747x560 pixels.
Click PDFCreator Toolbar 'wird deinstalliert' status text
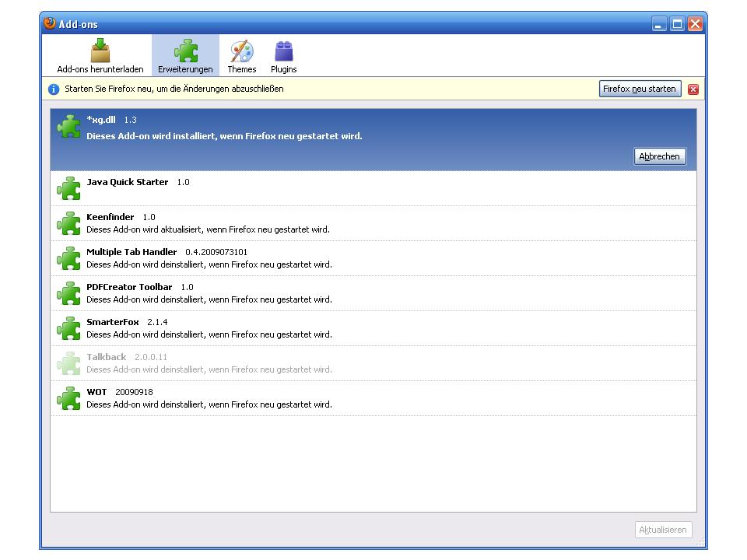[x=209, y=299]
